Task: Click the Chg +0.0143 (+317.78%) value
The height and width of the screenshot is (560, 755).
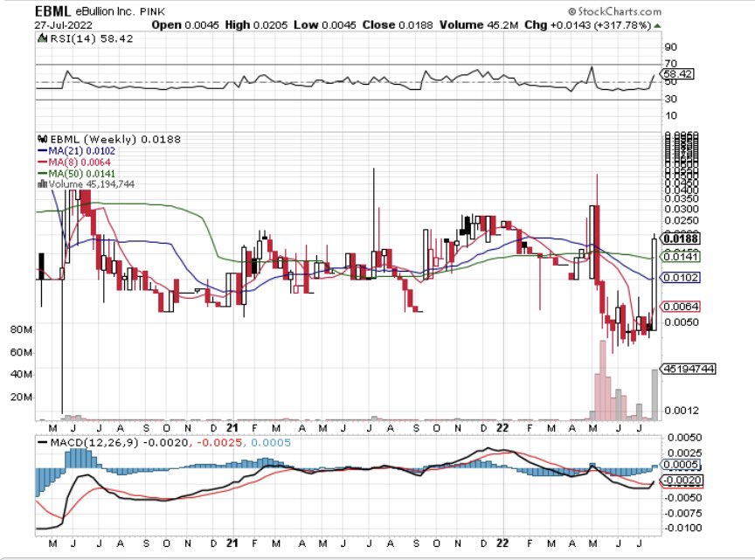Action: coord(587,24)
